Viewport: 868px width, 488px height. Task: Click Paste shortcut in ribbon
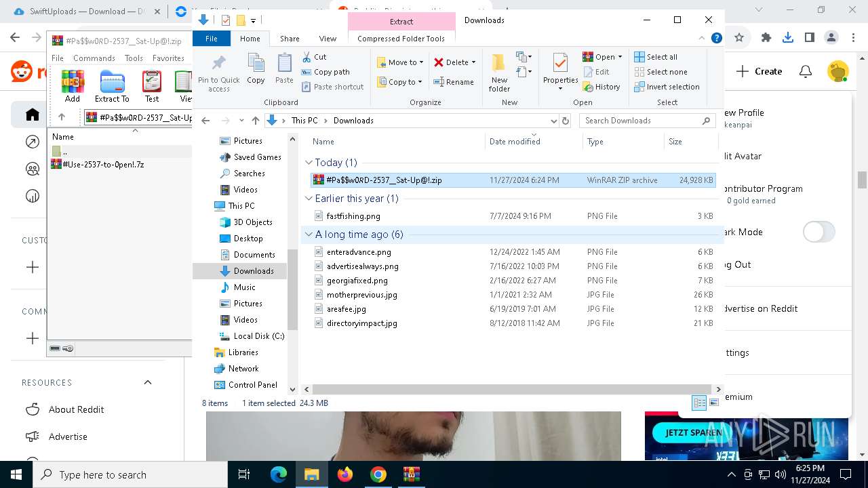(332, 87)
